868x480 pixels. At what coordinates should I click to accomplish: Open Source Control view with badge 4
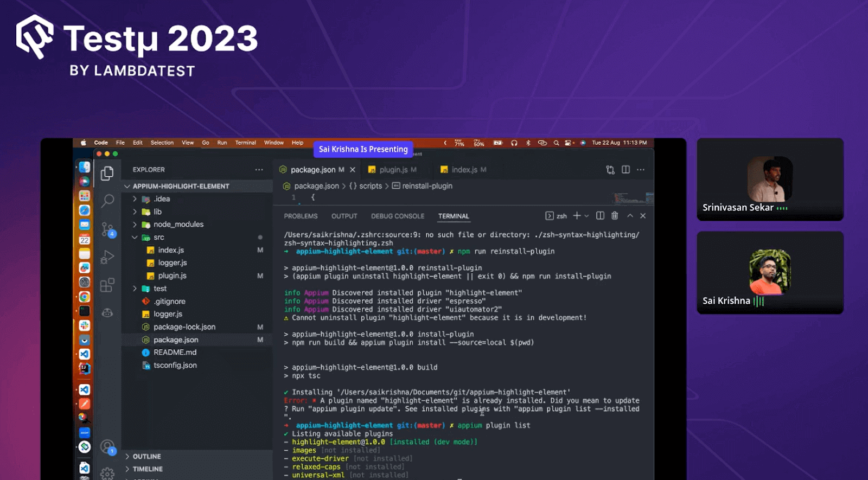coord(108,229)
